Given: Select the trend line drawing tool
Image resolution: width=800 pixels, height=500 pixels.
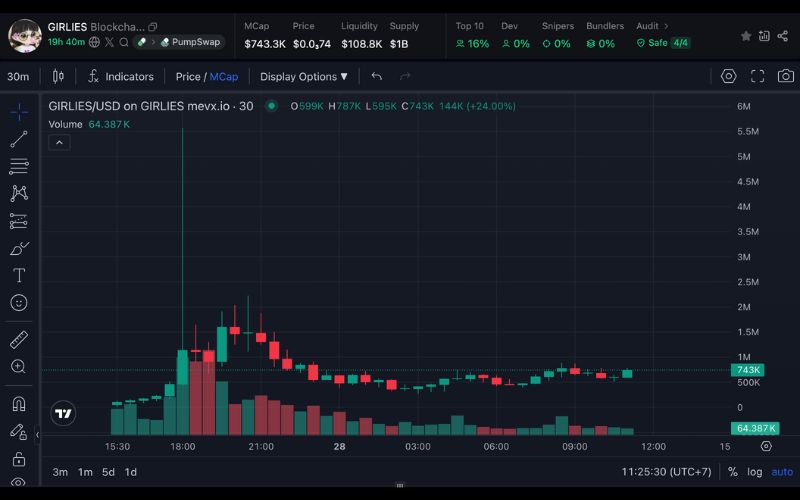Looking at the screenshot, I should coord(19,139).
